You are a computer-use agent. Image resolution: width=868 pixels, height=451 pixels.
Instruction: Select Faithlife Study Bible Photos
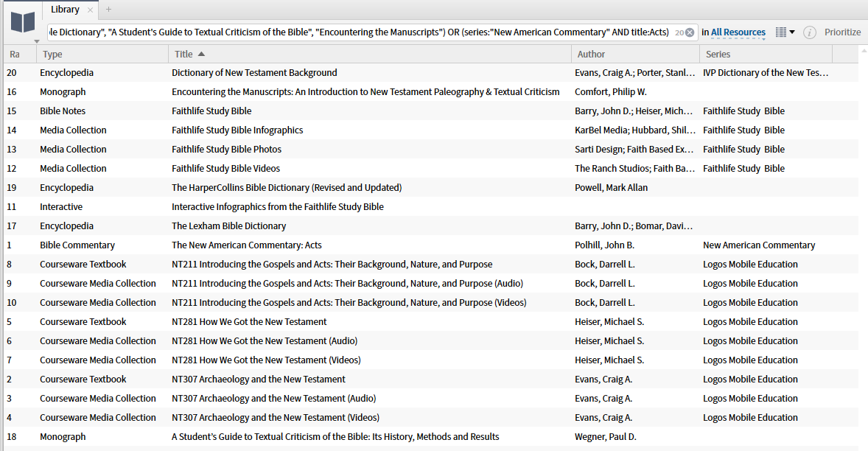[226, 150]
